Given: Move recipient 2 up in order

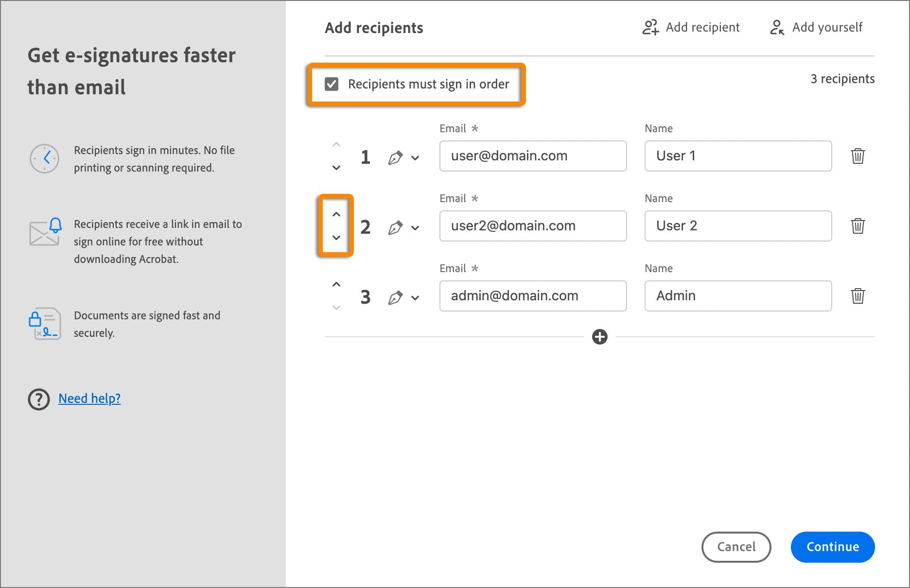Looking at the screenshot, I should [x=336, y=214].
